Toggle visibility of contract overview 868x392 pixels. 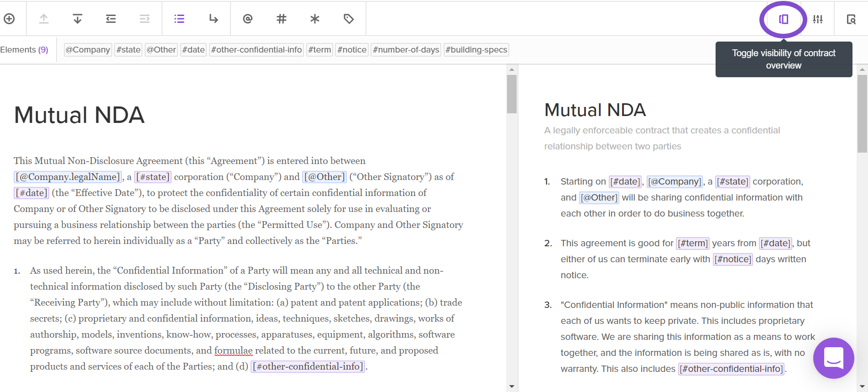pyautogui.click(x=784, y=19)
